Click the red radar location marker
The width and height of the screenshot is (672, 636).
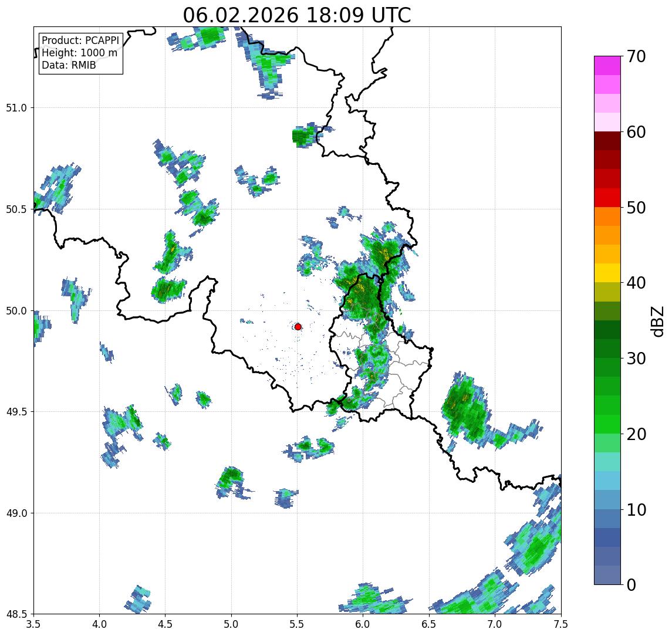pyautogui.click(x=298, y=327)
